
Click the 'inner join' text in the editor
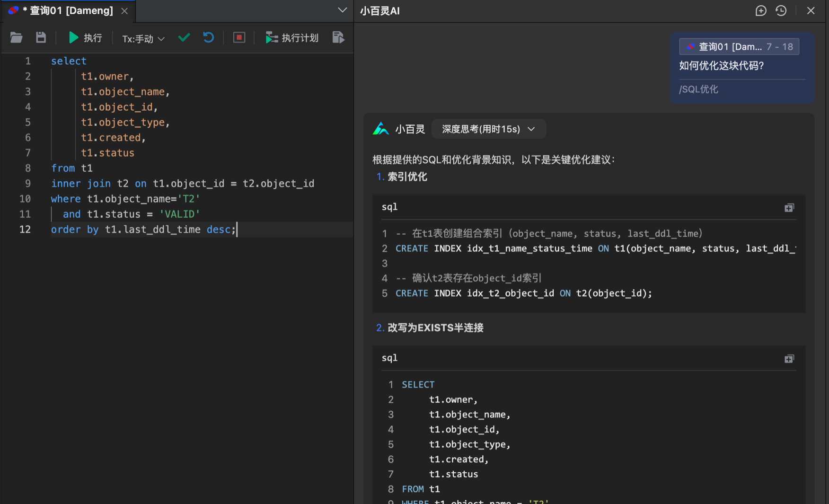81,184
